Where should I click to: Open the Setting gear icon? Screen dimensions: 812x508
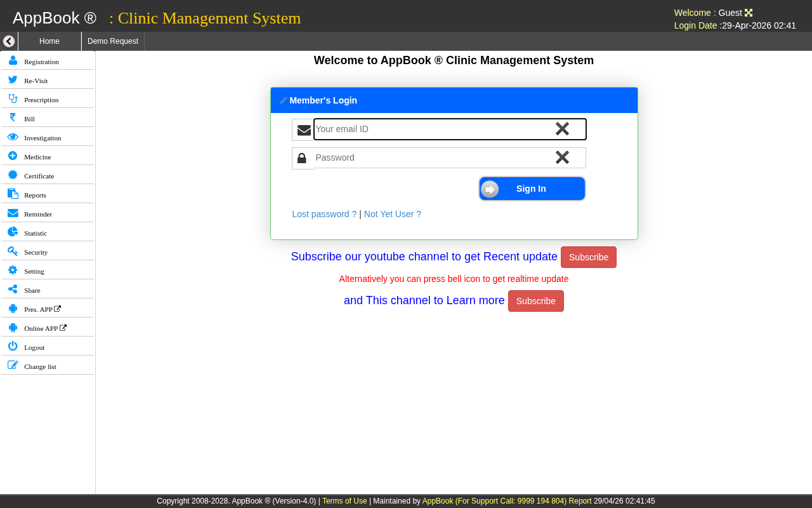coord(13,270)
